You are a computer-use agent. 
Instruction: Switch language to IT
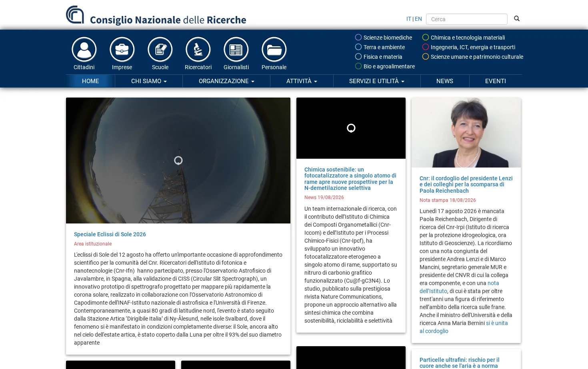point(409,19)
